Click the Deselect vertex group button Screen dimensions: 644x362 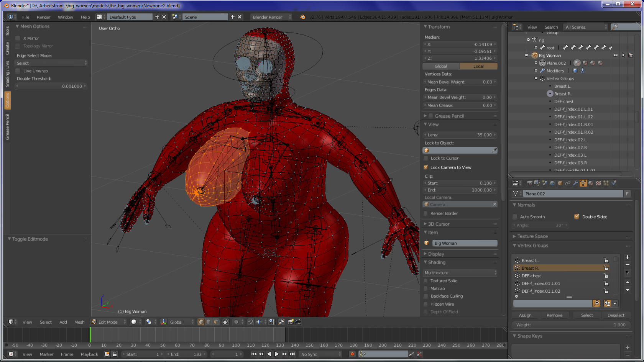[x=616, y=315]
